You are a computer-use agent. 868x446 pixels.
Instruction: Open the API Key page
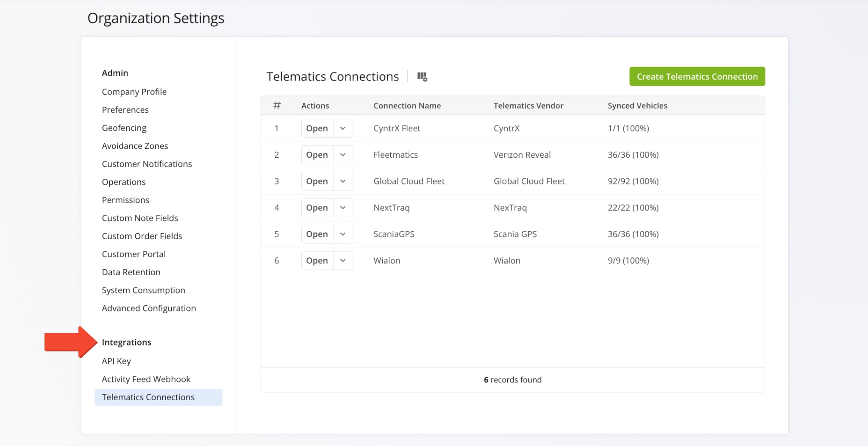coord(116,361)
